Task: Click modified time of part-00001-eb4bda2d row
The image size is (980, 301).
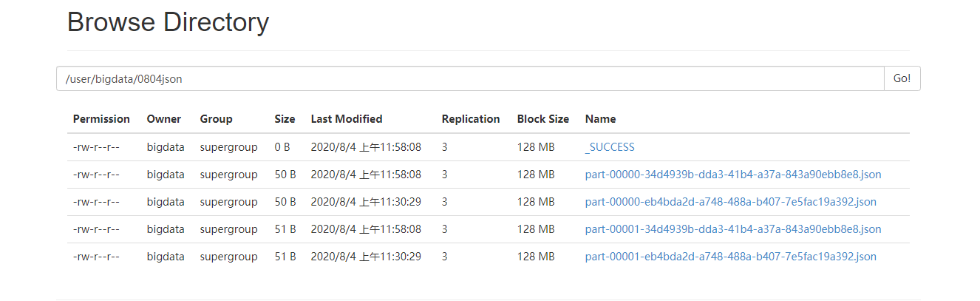Action: pyautogui.click(x=366, y=257)
